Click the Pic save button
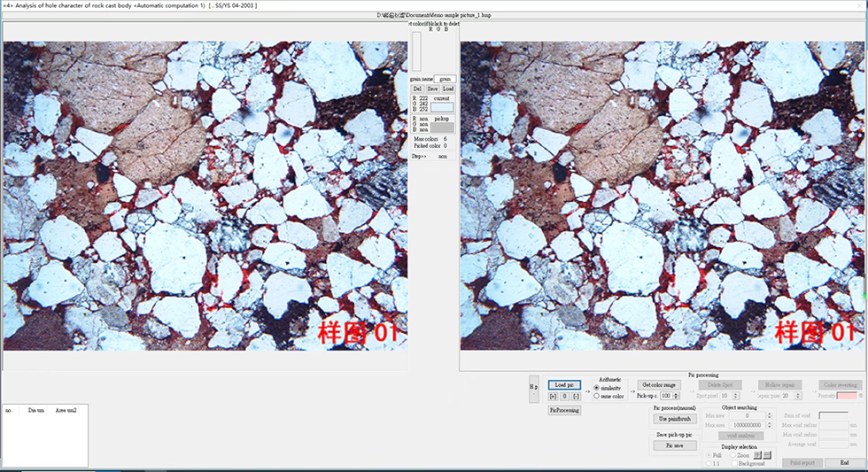The height and width of the screenshot is (472, 868). 674,445
